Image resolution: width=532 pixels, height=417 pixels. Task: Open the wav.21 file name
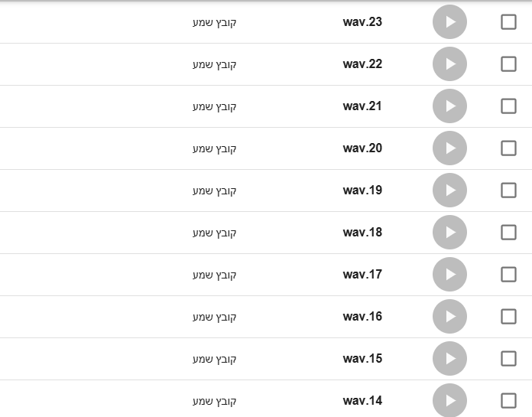pyautogui.click(x=362, y=106)
